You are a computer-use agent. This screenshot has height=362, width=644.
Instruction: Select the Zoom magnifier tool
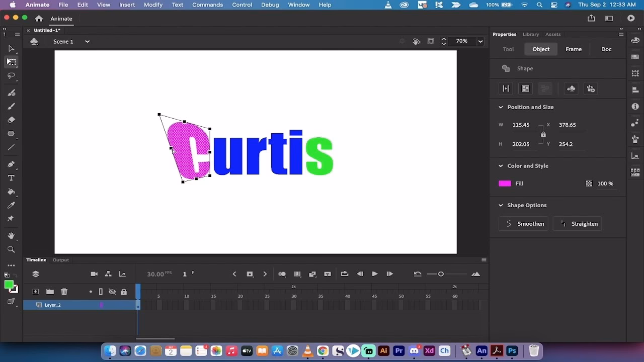point(11,249)
